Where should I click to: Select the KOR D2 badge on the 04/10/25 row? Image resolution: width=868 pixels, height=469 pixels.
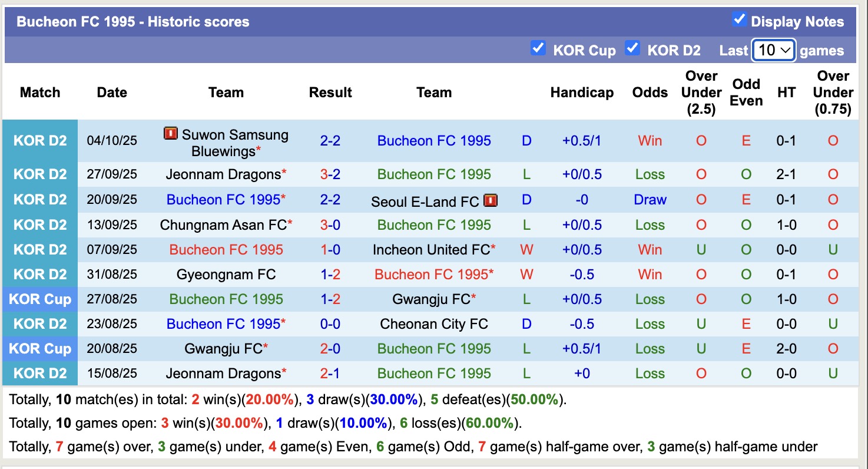pyautogui.click(x=39, y=140)
